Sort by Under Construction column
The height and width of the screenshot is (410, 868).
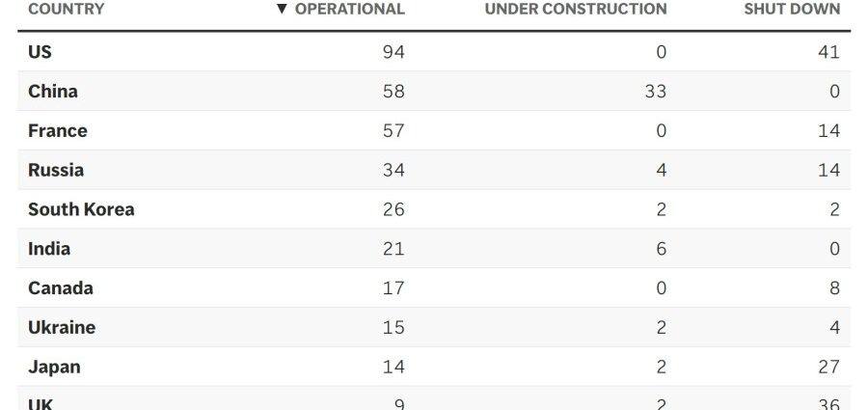pos(575,10)
